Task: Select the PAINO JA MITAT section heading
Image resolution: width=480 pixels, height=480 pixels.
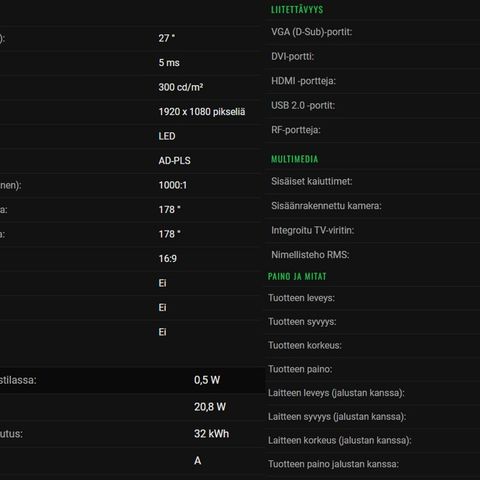Action: pyautogui.click(x=297, y=276)
